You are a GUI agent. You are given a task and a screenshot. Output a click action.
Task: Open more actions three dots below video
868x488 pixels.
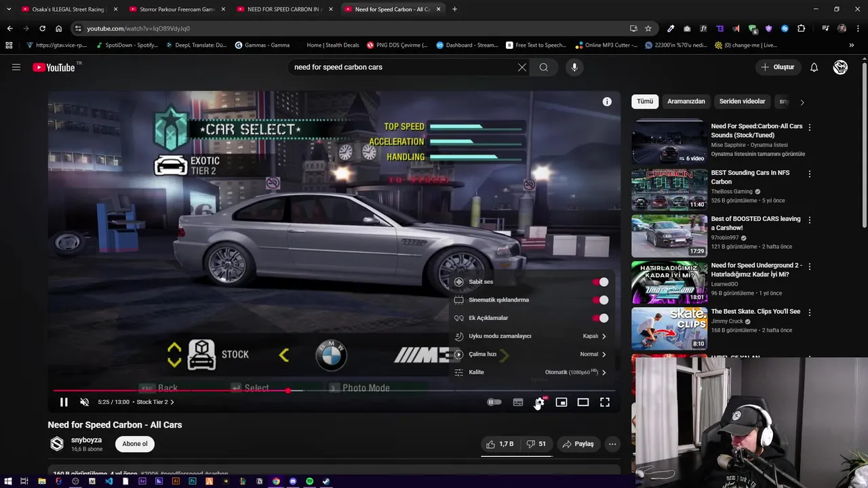(612, 444)
